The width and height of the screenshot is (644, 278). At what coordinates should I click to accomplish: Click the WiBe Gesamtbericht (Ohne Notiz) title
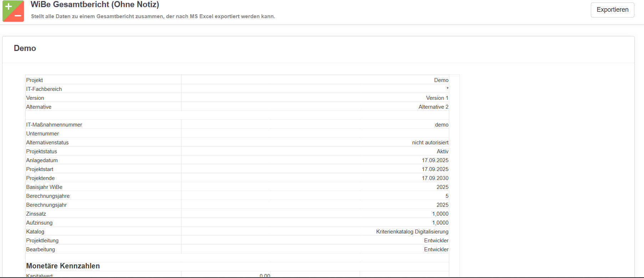click(95, 5)
